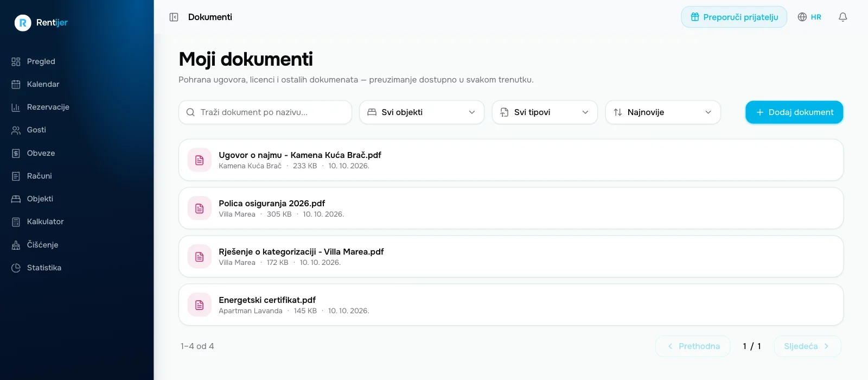This screenshot has width=868, height=380.
Task: Click the Pregled dashboard icon
Action: pos(16,62)
